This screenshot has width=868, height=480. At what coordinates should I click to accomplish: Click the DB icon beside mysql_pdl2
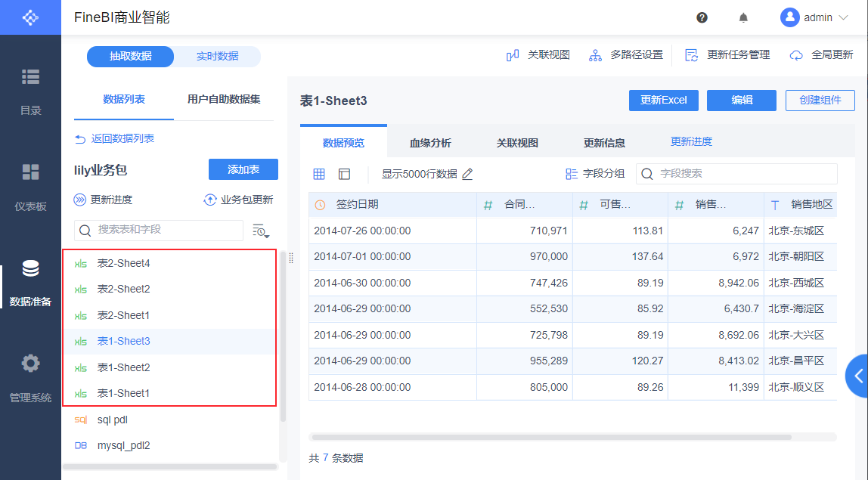point(81,446)
